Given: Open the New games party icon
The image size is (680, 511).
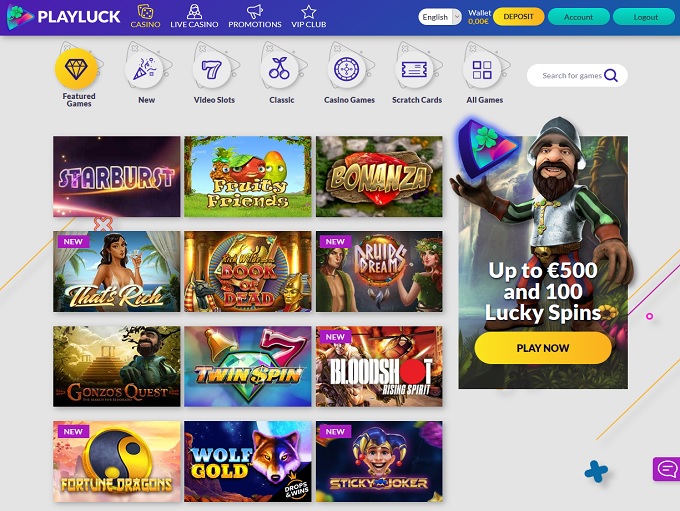Looking at the screenshot, I should click(x=144, y=69).
